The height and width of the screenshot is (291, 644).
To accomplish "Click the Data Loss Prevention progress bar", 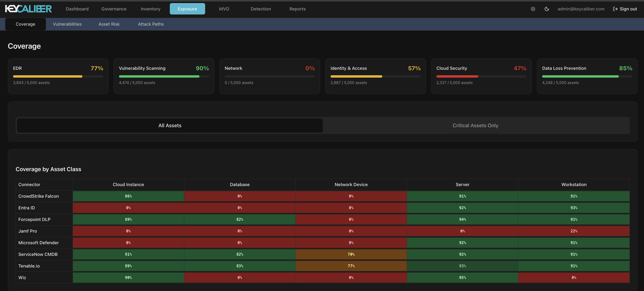I will pos(587,76).
